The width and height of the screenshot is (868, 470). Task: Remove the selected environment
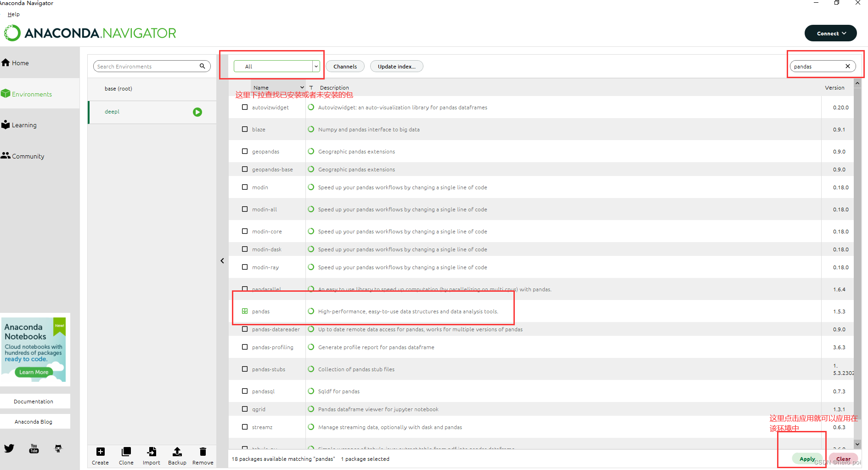click(x=203, y=456)
